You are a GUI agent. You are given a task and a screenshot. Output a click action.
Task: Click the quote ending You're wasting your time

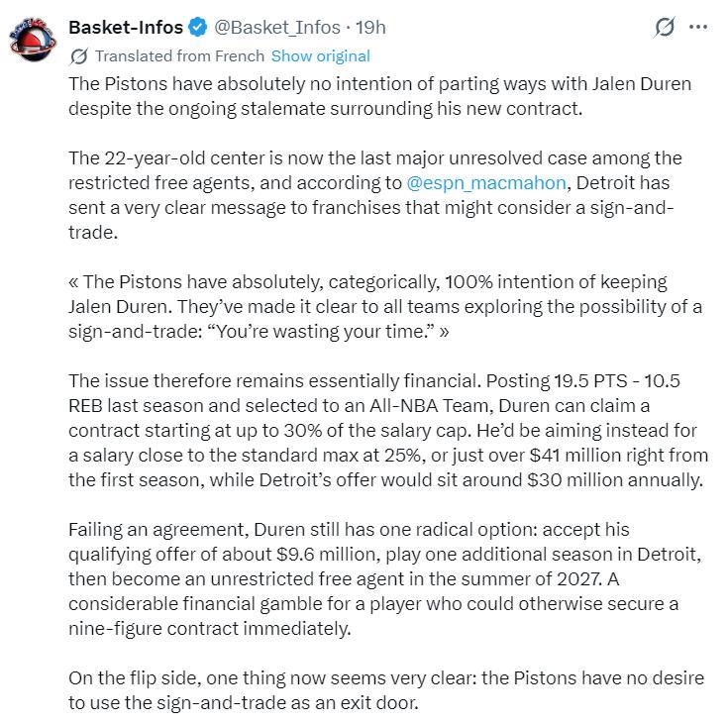(x=385, y=306)
